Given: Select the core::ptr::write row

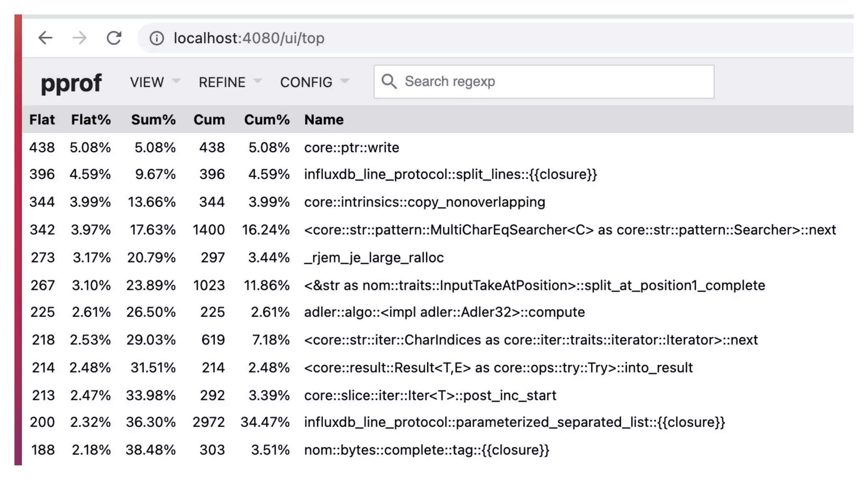Looking at the screenshot, I should click(x=351, y=147).
